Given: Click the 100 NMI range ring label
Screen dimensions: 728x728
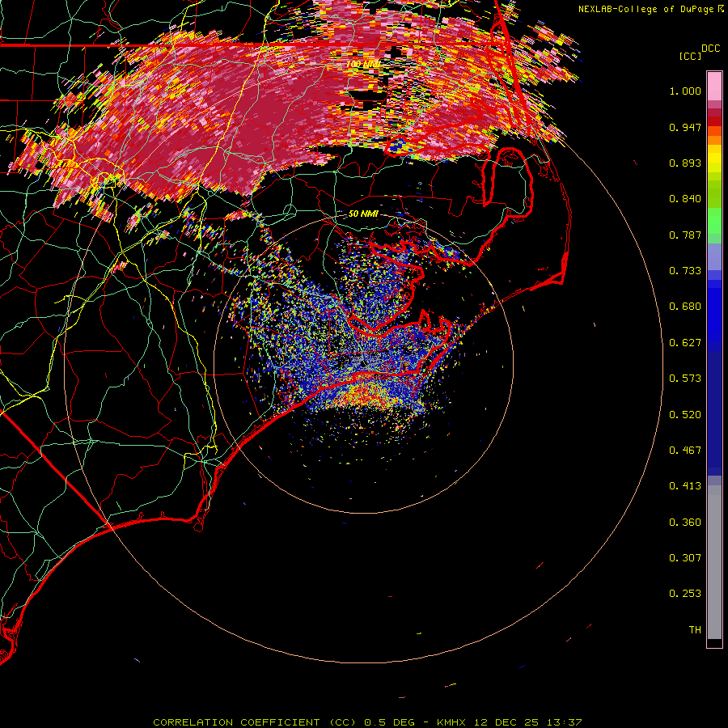Looking at the screenshot, I should pyautogui.click(x=363, y=64).
